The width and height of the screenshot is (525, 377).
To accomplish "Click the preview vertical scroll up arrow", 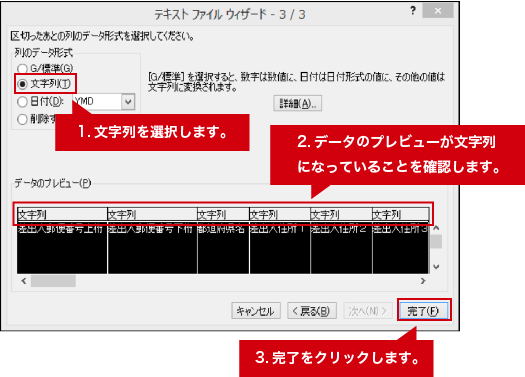I will tap(436, 228).
